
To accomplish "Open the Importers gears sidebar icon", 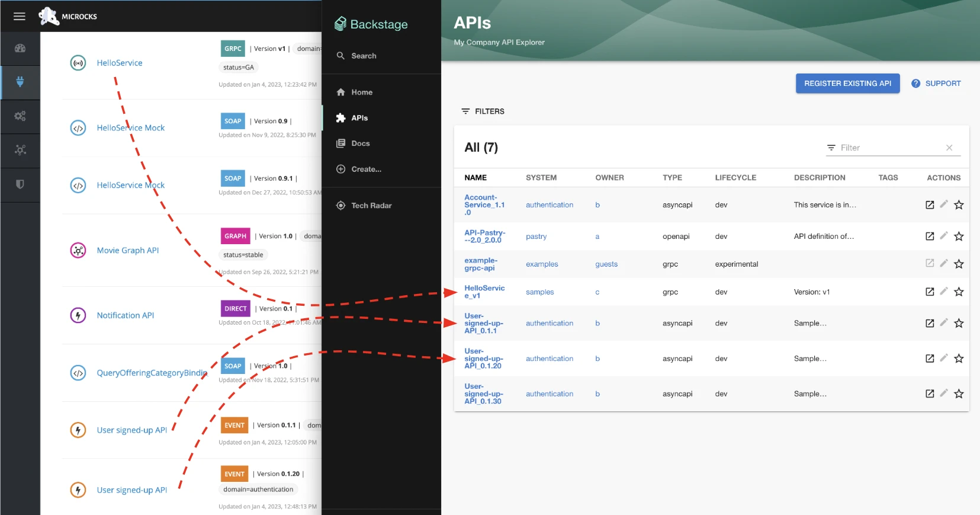I will 20,116.
